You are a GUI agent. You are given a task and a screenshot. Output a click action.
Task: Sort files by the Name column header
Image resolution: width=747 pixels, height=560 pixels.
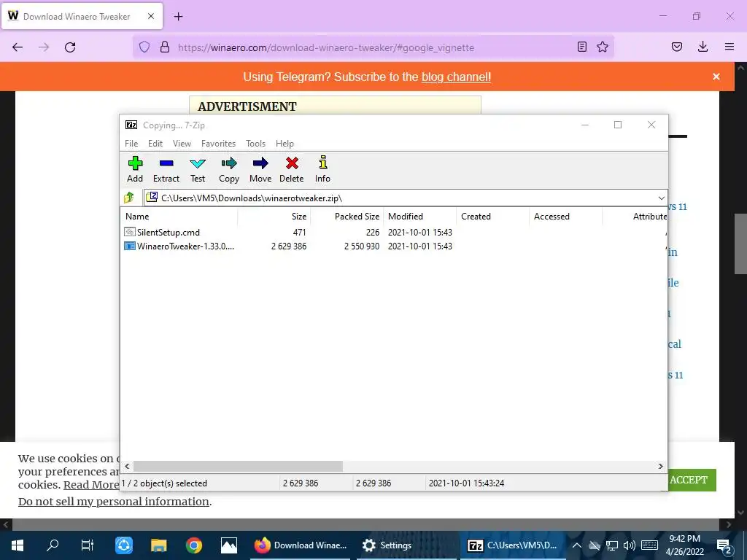click(179, 216)
